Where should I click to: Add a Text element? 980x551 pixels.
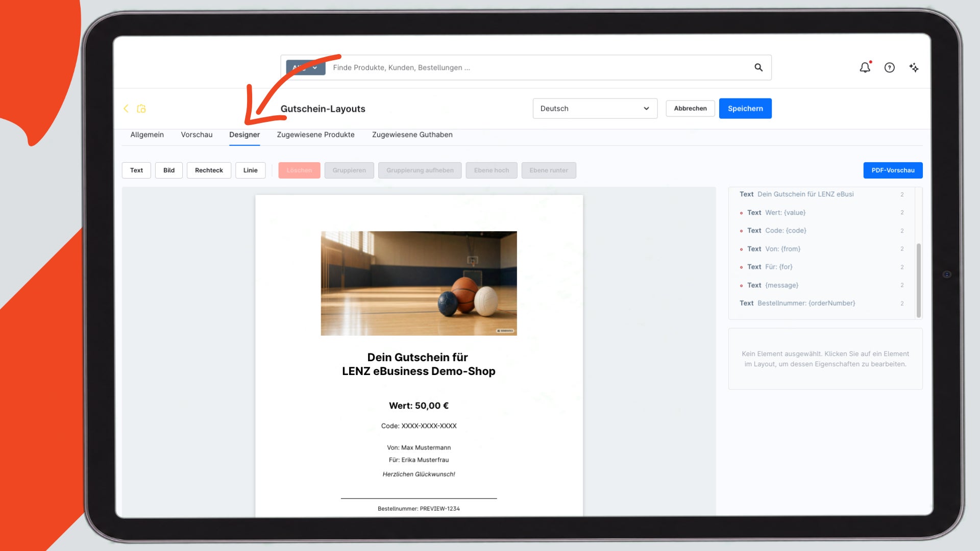click(x=136, y=170)
